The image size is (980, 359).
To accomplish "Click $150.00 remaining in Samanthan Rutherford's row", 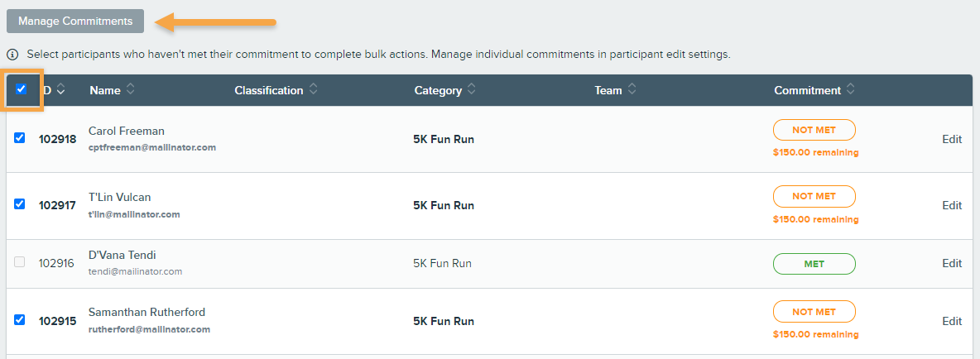I will (x=815, y=334).
